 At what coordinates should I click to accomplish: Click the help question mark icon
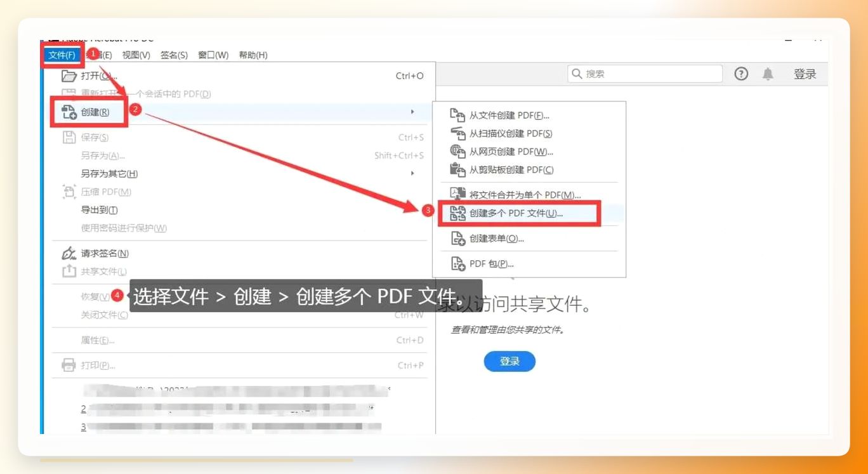[x=741, y=74]
